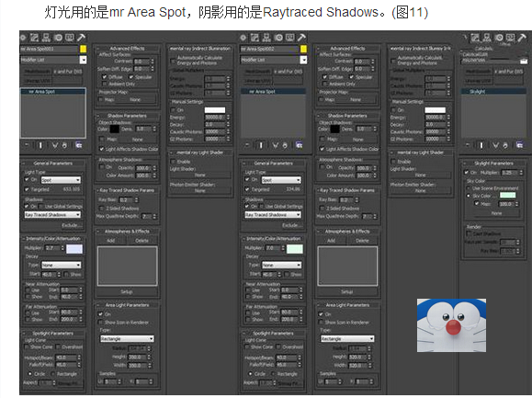The image size is (532, 398).
Task: Open Motion tab icon in Spot002 panel
Action: pos(278,38)
